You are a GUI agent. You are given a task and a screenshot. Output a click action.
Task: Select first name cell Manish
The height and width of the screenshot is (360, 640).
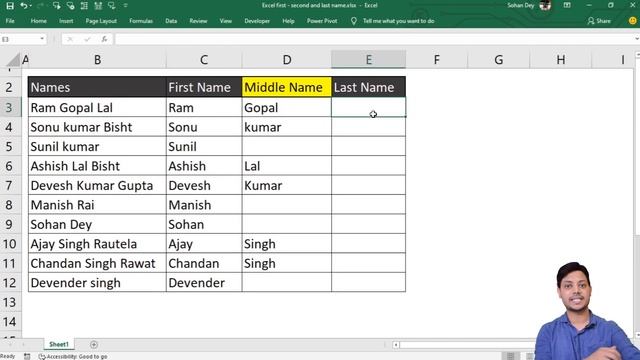(x=204, y=205)
